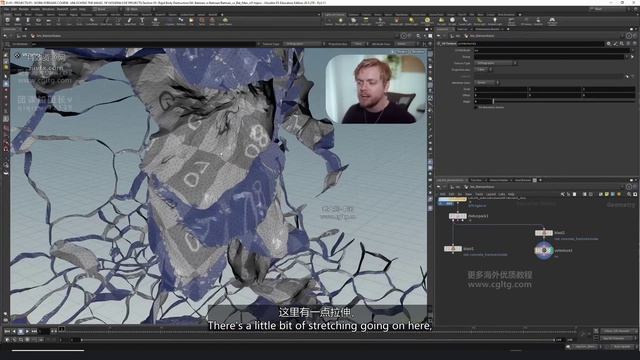Play the timeline forward
This screenshot has width=640, height=360.
(x=27, y=331)
